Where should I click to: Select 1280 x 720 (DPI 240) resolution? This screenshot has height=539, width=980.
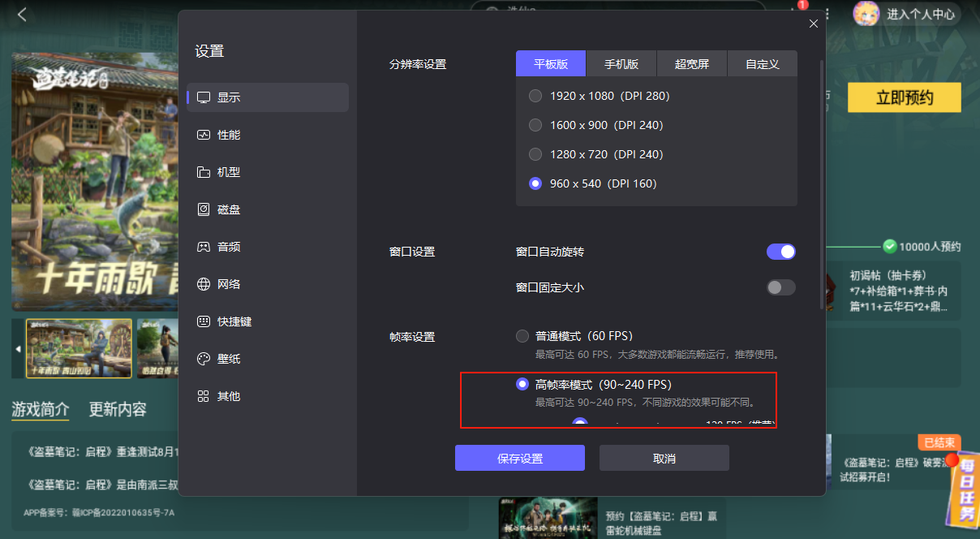click(x=595, y=154)
